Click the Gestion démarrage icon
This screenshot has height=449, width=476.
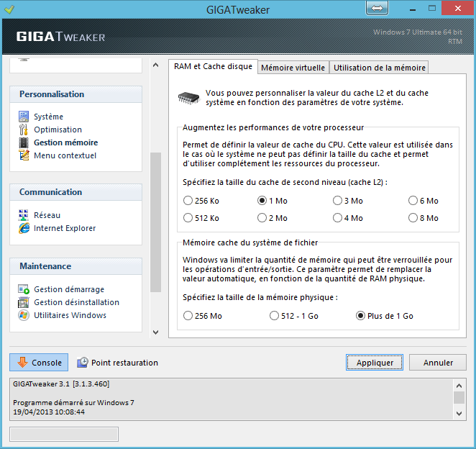pos(24,289)
